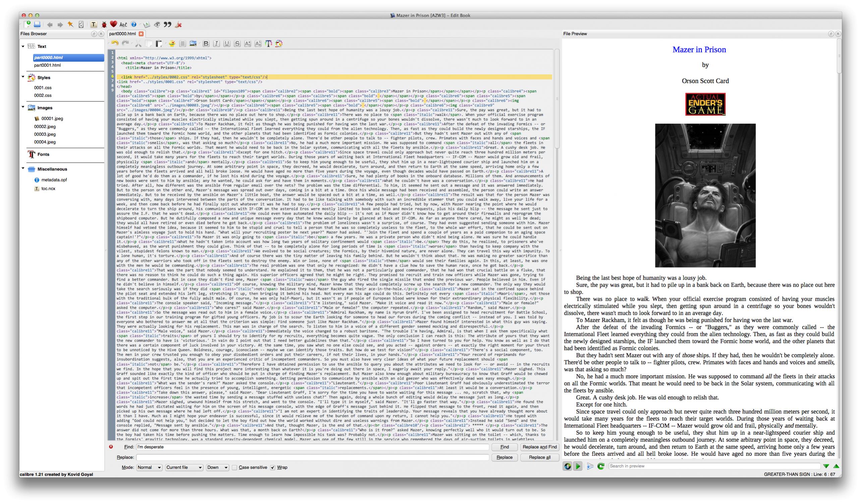Screen dimensions: 861x504
Task: Click the strikethrough formatting button
Action: pyautogui.click(x=237, y=44)
